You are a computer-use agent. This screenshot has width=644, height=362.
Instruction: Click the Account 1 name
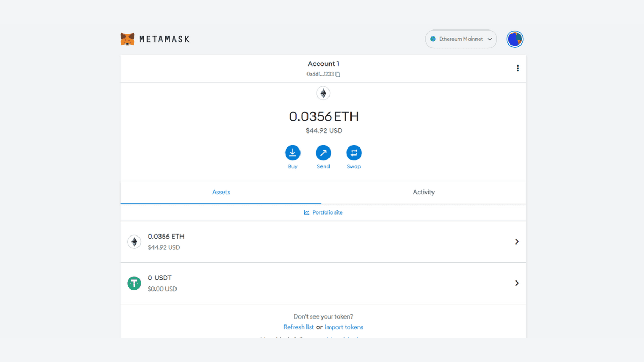click(323, 64)
